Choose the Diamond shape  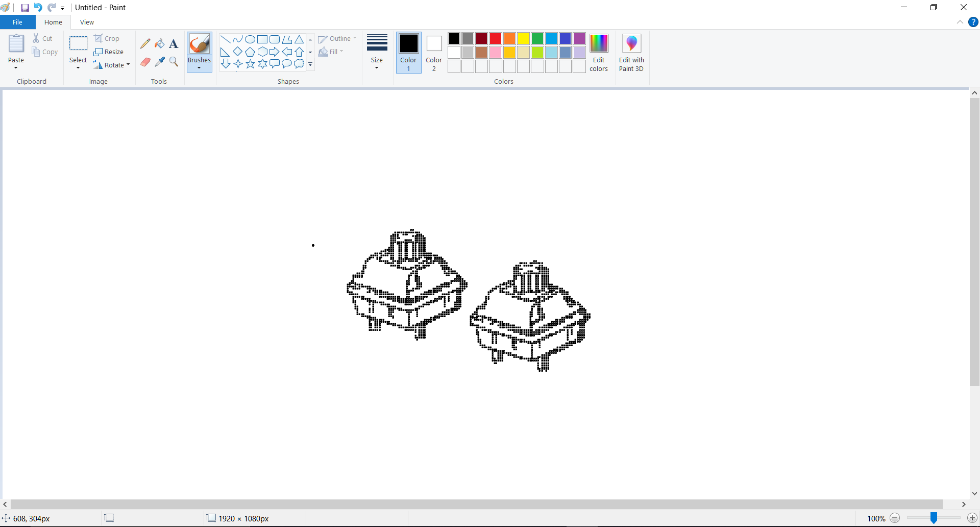[237, 52]
